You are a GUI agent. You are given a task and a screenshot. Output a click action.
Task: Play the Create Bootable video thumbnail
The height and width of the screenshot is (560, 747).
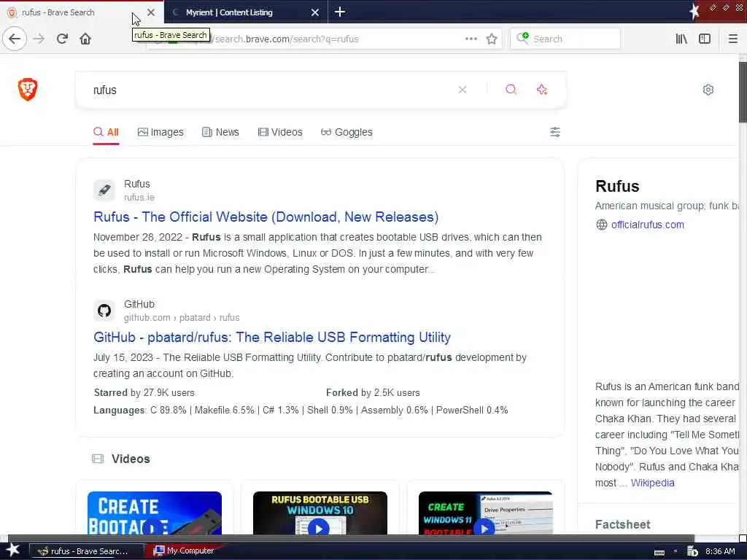(155, 513)
